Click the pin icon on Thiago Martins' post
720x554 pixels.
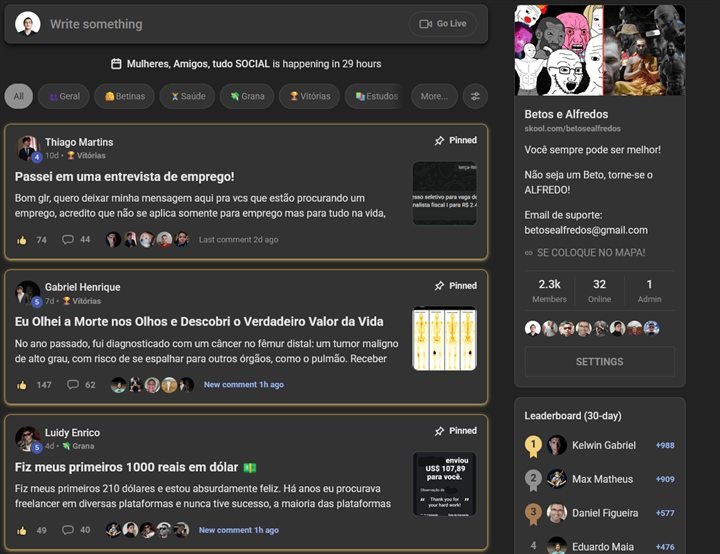(439, 141)
